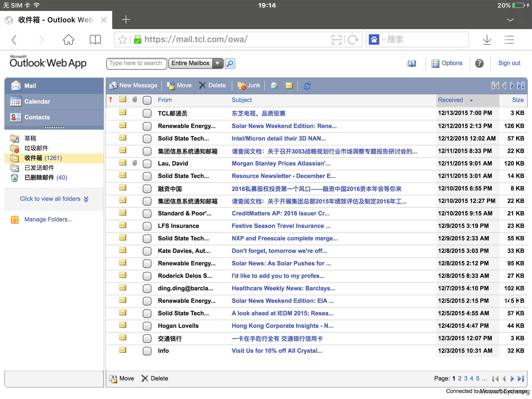Check the 交通银行 message checkbox

tap(147, 338)
